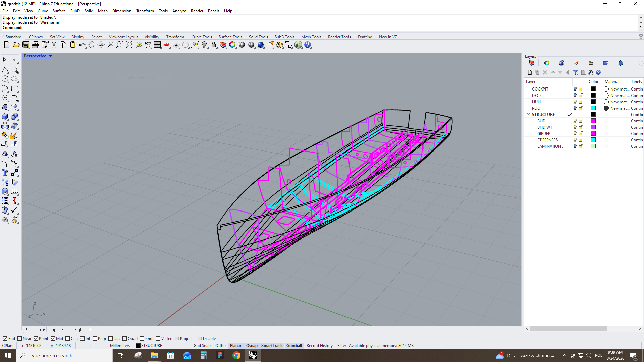This screenshot has width=644, height=362.
Task: Select the solid Box tool
Action: (x=5, y=117)
